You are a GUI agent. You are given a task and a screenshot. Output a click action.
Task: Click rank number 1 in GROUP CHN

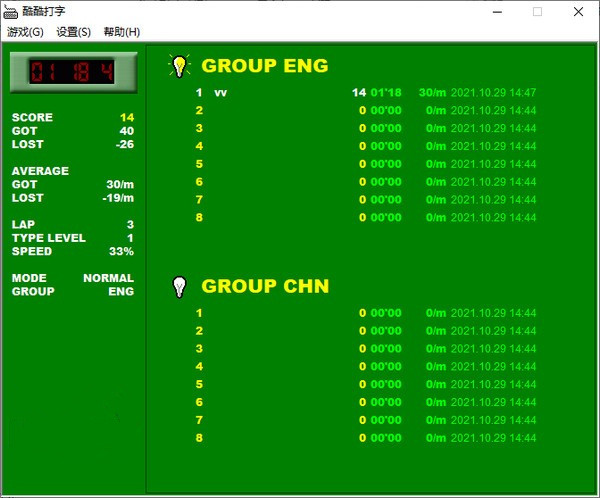click(x=199, y=313)
